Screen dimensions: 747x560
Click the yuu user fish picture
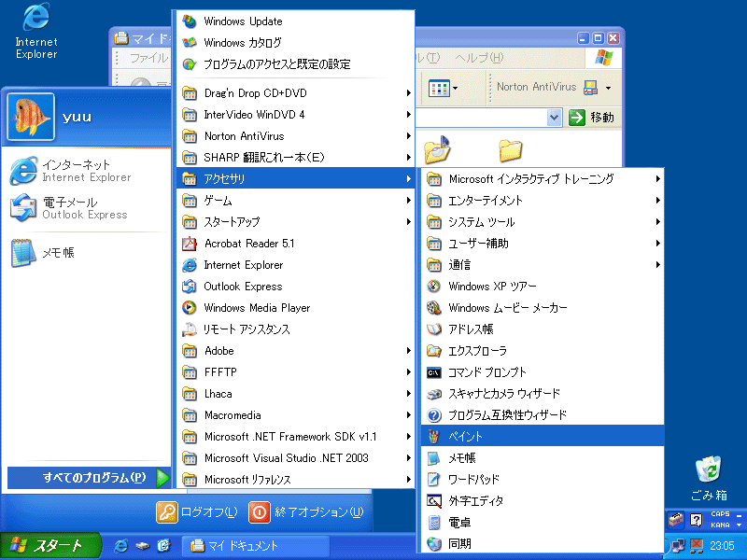(x=31, y=117)
